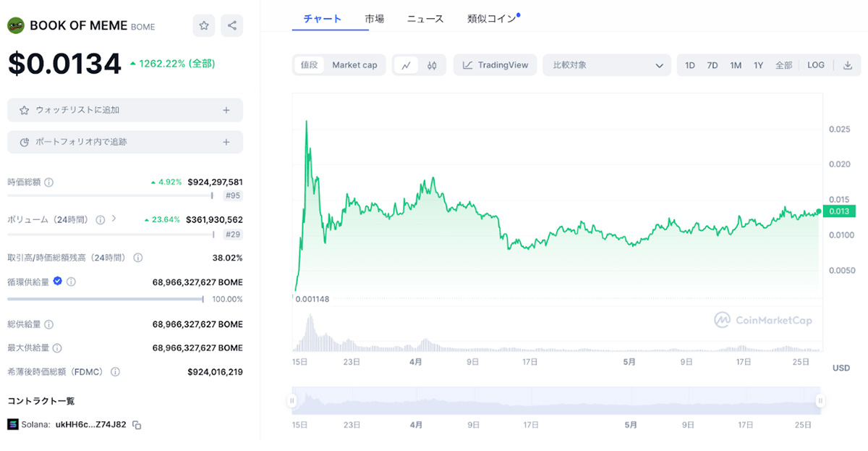
Task: Click the 4.92% market cap change
Action: [x=166, y=182]
